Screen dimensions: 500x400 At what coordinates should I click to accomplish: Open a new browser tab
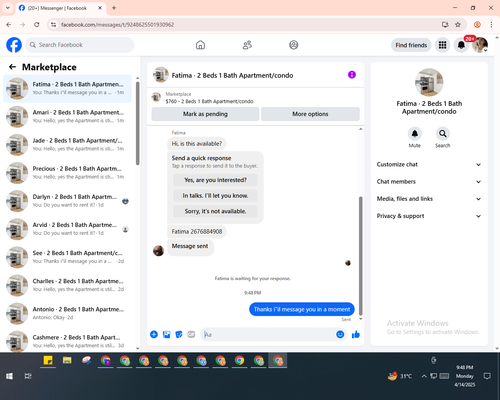pyautogui.click(x=114, y=8)
